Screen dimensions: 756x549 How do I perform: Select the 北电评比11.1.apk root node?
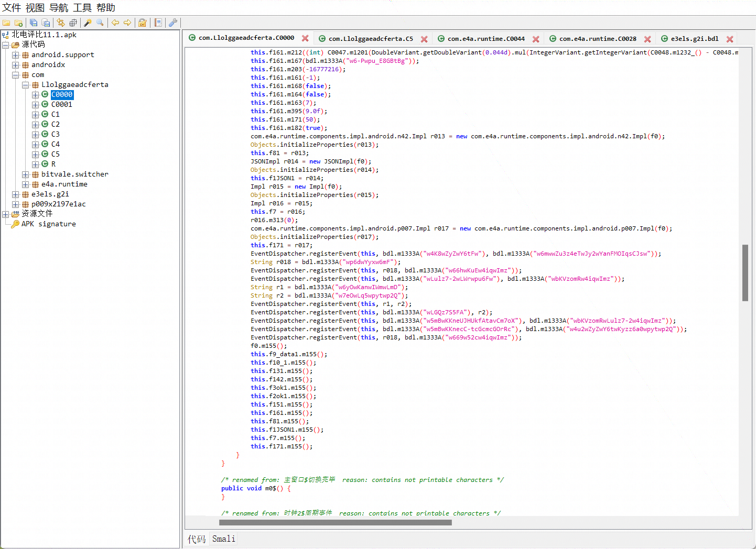tap(44, 35)
